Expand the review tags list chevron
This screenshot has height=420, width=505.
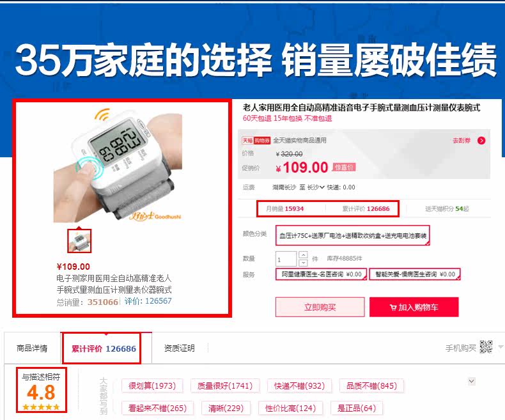tap(472, 382)
